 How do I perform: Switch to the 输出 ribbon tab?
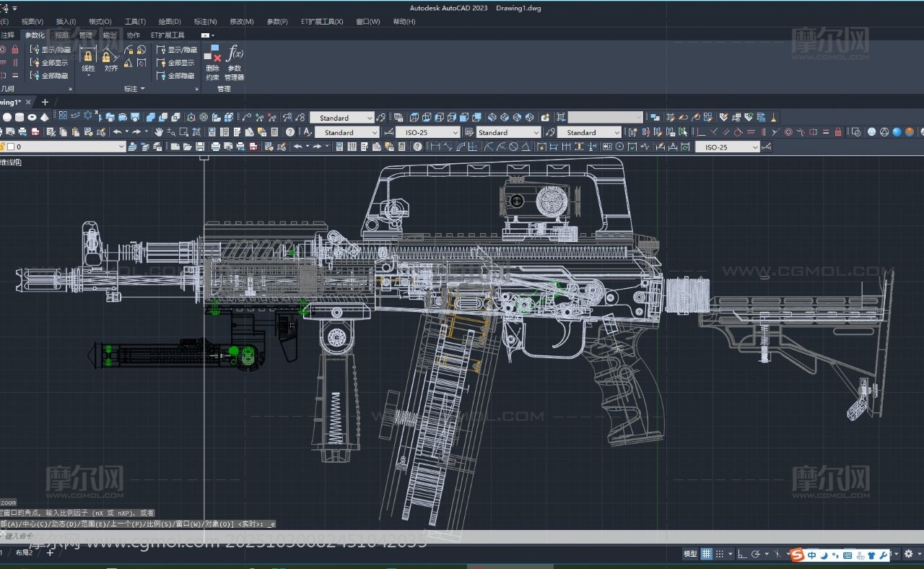click(109, 35)
